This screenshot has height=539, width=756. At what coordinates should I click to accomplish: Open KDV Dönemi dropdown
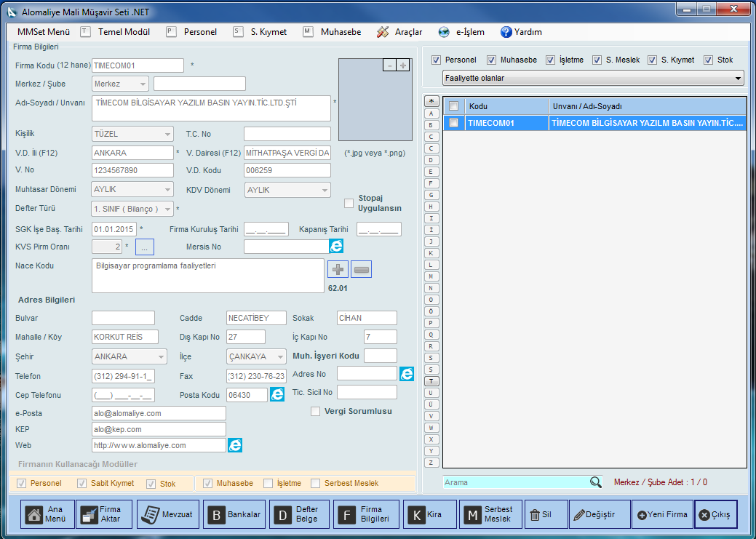tap(287, 190)
